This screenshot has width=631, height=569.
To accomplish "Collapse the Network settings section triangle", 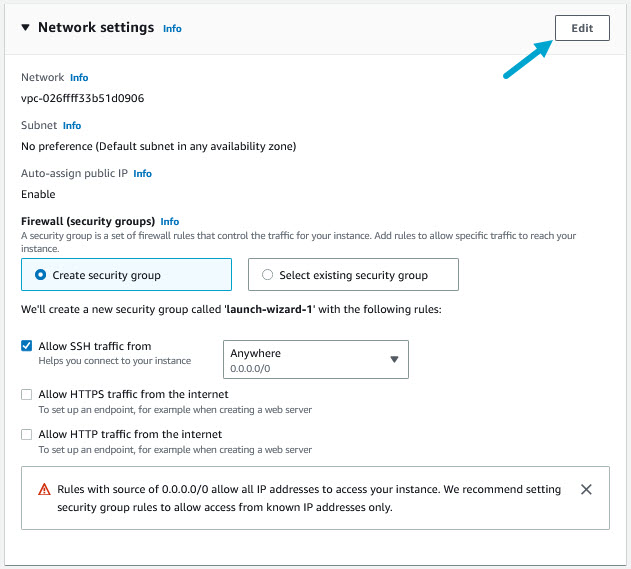I will tap(26, 28).
